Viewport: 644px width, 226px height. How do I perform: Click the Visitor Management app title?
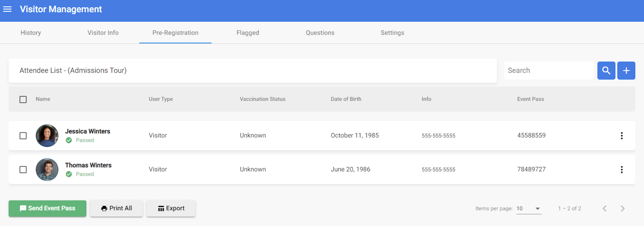(61, 9)
